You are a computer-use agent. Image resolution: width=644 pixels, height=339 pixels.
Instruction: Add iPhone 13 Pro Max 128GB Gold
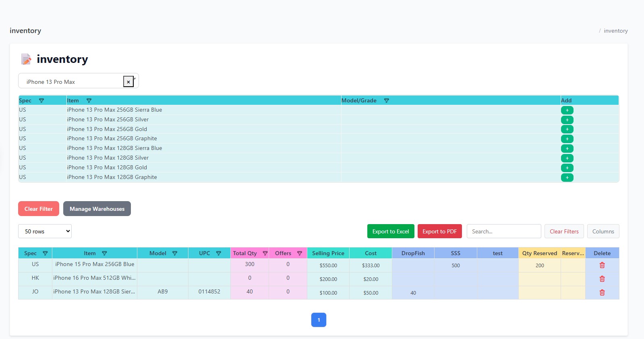(x=567, y=168)
